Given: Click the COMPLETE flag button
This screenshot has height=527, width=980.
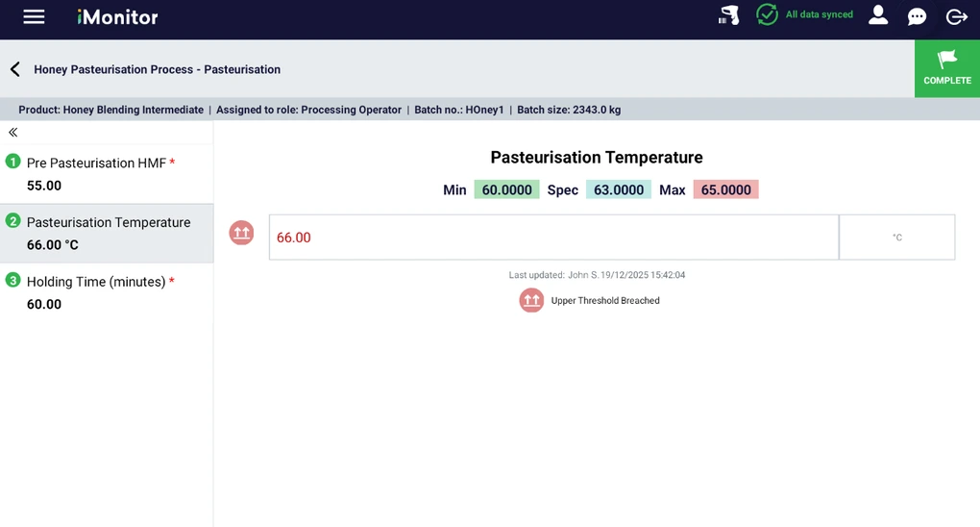Looking at the screenshot, I should 947,68.
